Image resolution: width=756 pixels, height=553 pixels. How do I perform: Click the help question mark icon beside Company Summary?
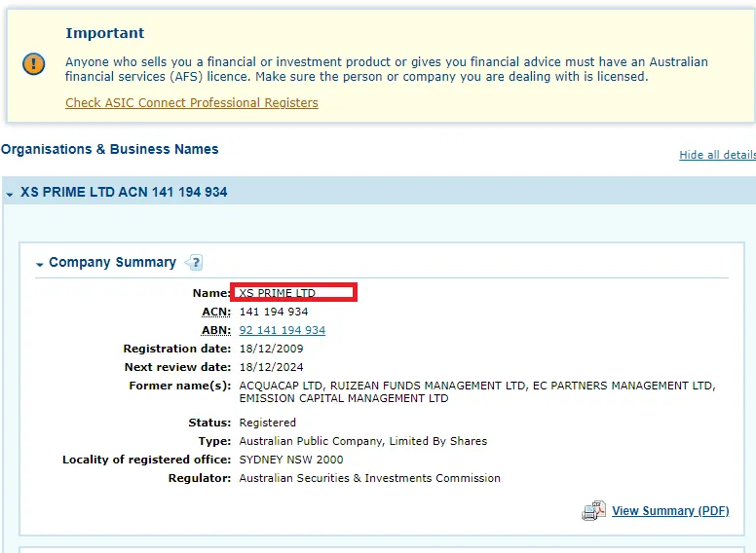coord(194,262)
